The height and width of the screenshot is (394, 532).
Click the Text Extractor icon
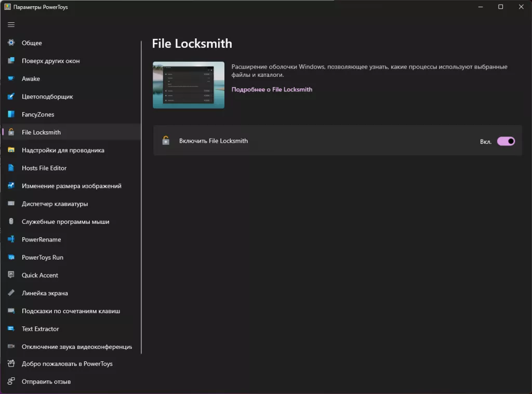11,329
